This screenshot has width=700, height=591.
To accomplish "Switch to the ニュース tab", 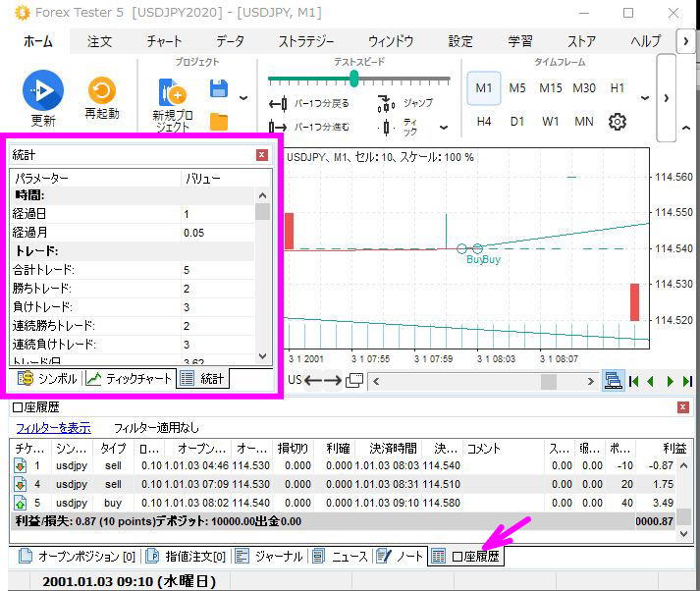I will 340,556.
